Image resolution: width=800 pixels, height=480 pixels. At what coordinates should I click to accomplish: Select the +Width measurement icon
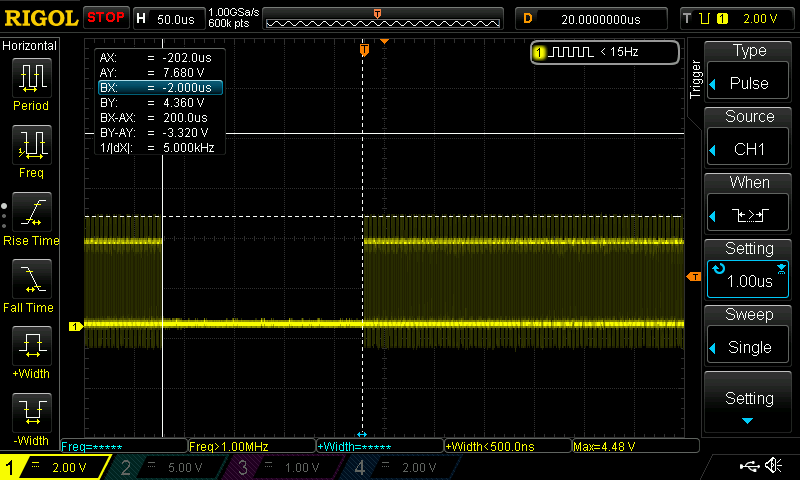tap(32, 346)
